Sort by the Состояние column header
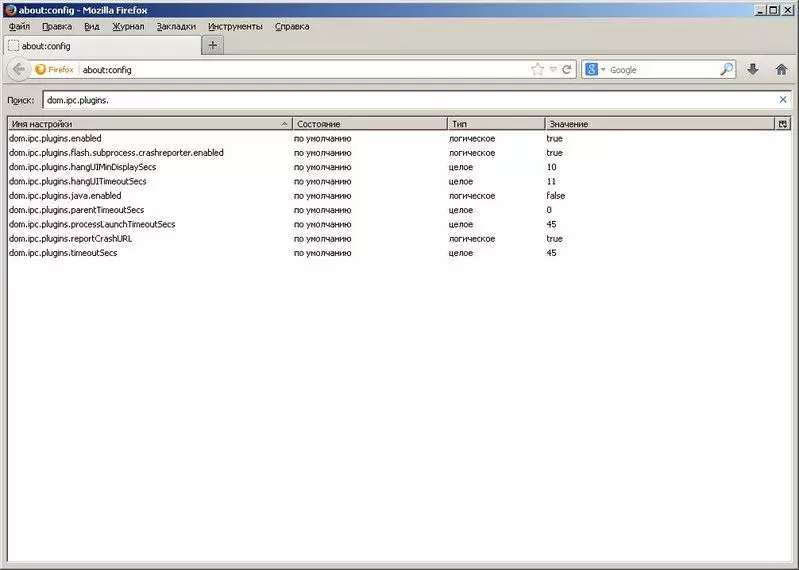The image size is (799, 570). click(370, 124)
